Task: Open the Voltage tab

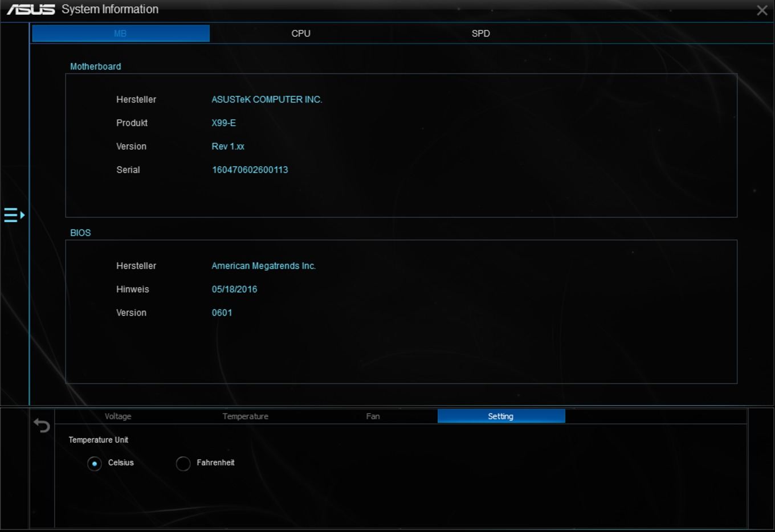Action: (118, 416)
